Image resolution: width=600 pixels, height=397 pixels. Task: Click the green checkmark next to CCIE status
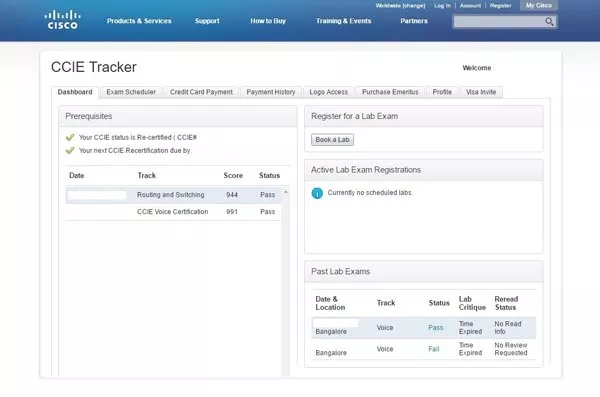coord(70,137)
